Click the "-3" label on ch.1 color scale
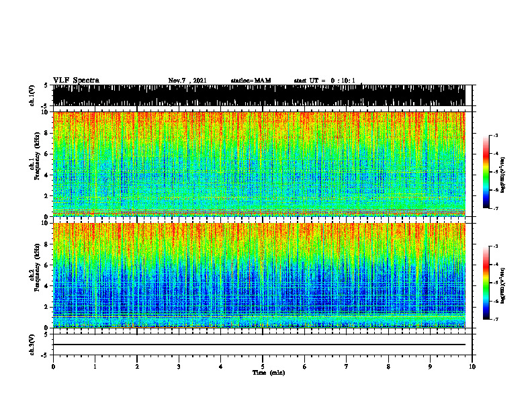 click(496, 135)
